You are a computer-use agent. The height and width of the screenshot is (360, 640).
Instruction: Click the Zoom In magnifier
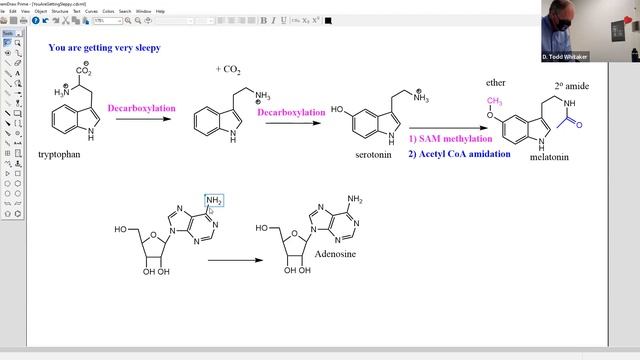tap(128, 20)
